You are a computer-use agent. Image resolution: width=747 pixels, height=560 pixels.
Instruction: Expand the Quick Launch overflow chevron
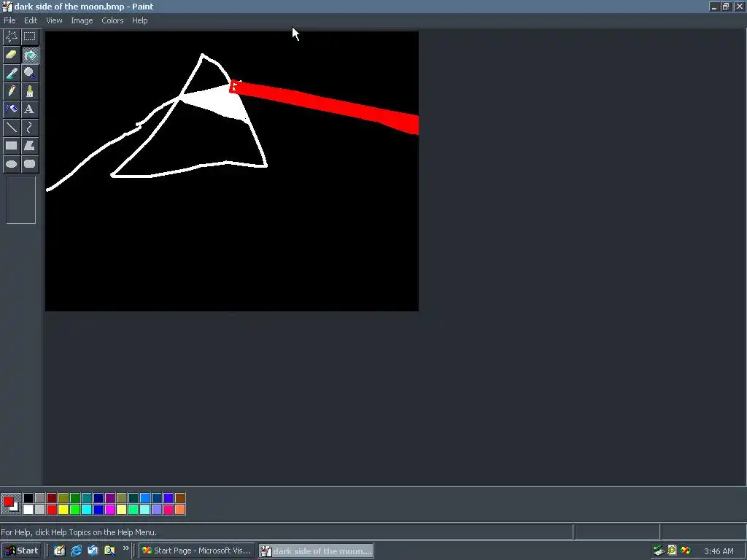click(125, 548)
